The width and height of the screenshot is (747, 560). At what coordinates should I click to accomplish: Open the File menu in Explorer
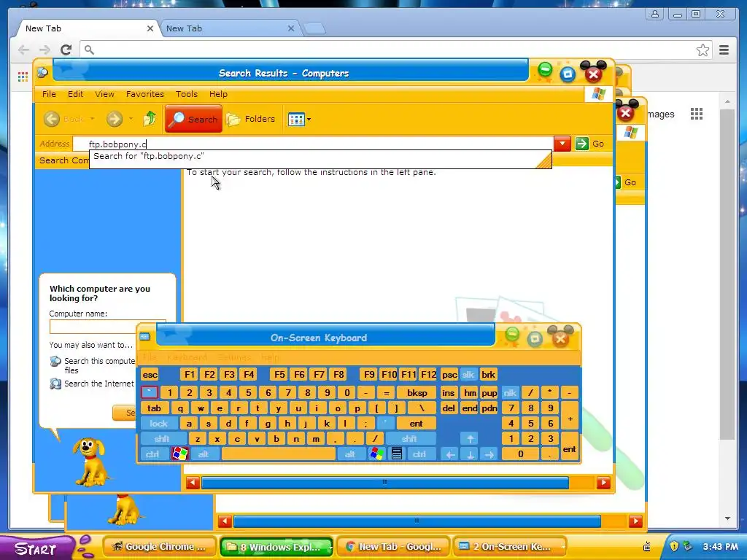pyautogui.click(x=49, y=94)
